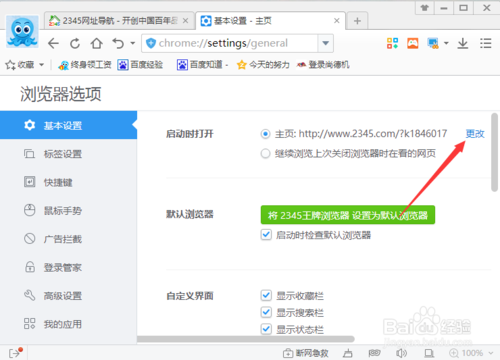Open 我的应用 in sidebar
The width and height of the screenshot is (500, 360).
68,324
